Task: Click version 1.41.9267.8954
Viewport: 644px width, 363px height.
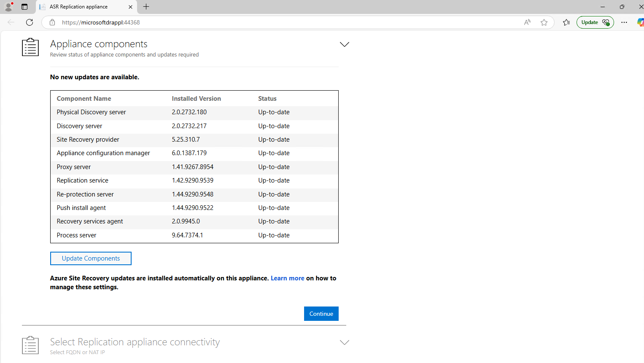Action: coord(193,167)
